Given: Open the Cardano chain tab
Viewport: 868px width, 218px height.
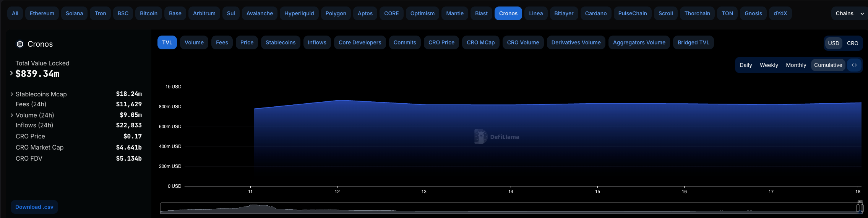Looking at the screenshot, I should coord(596,13).
